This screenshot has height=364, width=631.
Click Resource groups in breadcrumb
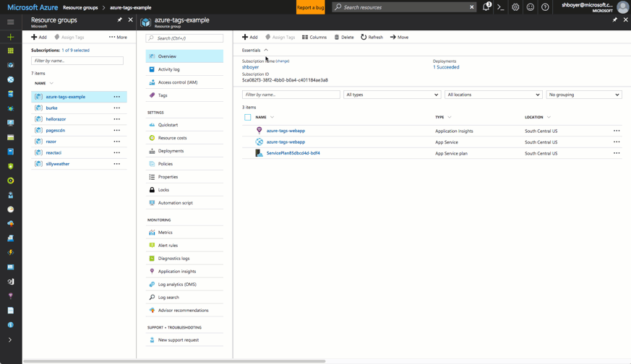[x=80, y=7]
